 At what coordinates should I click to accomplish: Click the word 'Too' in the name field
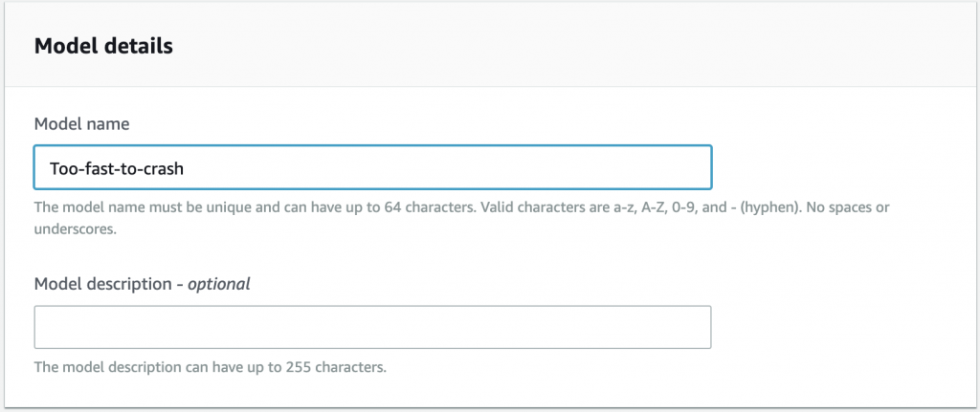(62, 168)
